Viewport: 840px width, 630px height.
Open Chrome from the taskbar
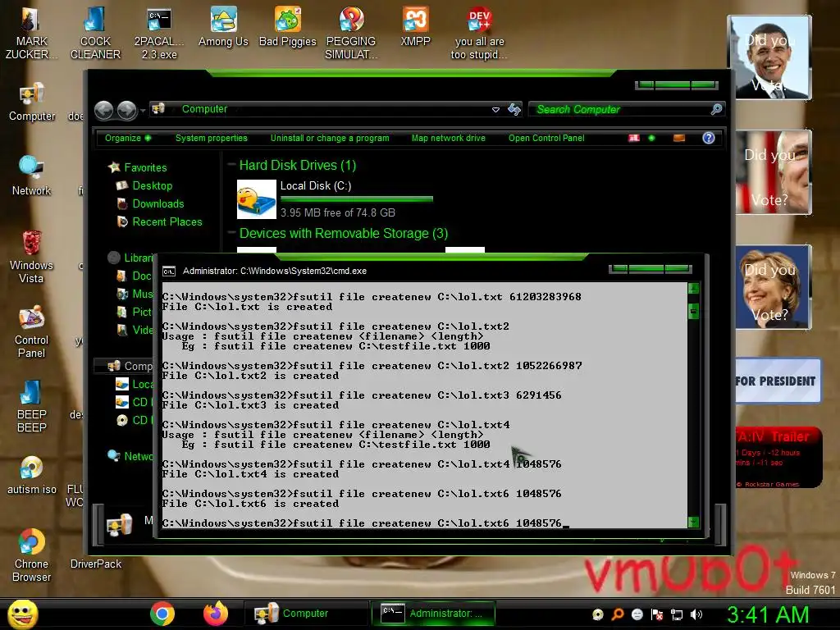pos(162,614)
